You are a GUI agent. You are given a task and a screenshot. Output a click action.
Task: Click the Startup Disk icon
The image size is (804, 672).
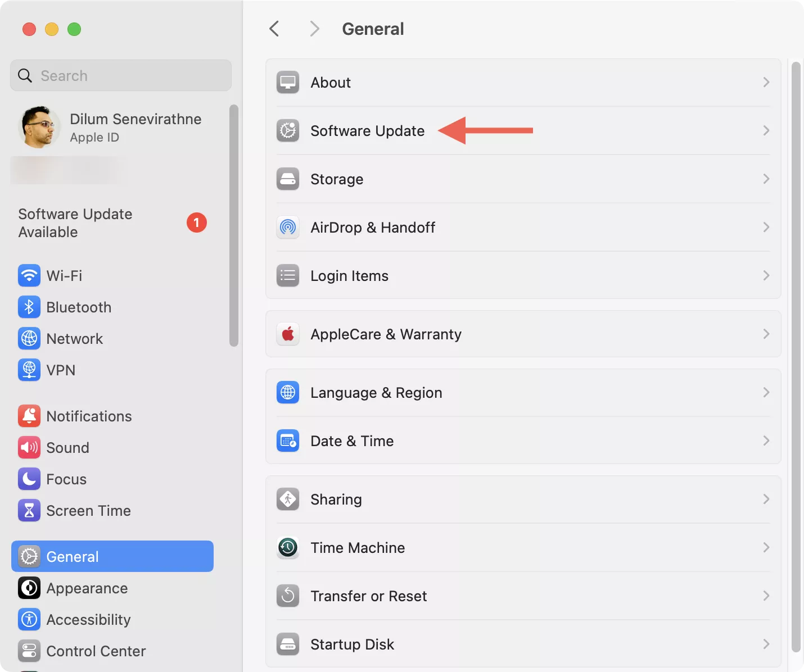tap(288, 644)
